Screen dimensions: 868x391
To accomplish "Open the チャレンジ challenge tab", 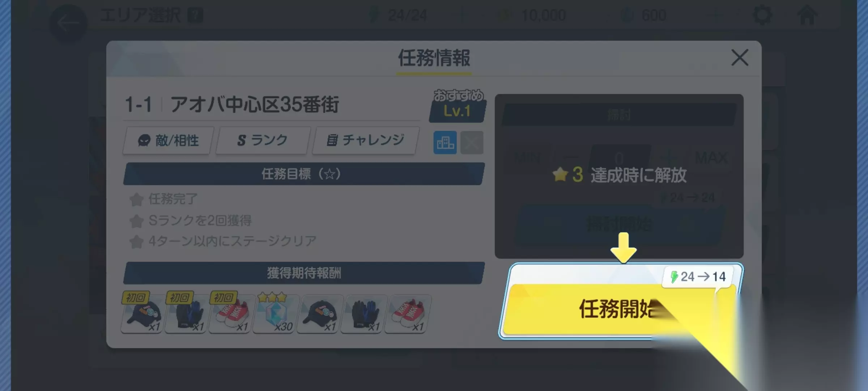I will pos(366,140).
